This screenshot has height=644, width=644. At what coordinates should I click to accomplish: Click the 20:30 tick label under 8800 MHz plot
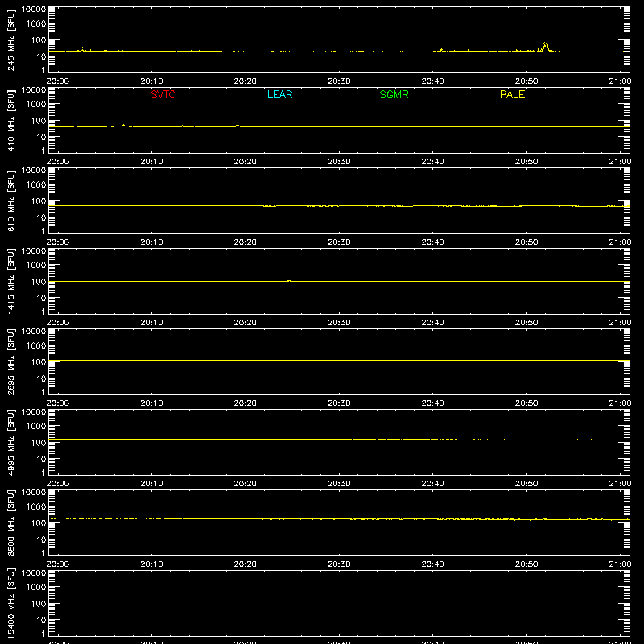[339, 564]
